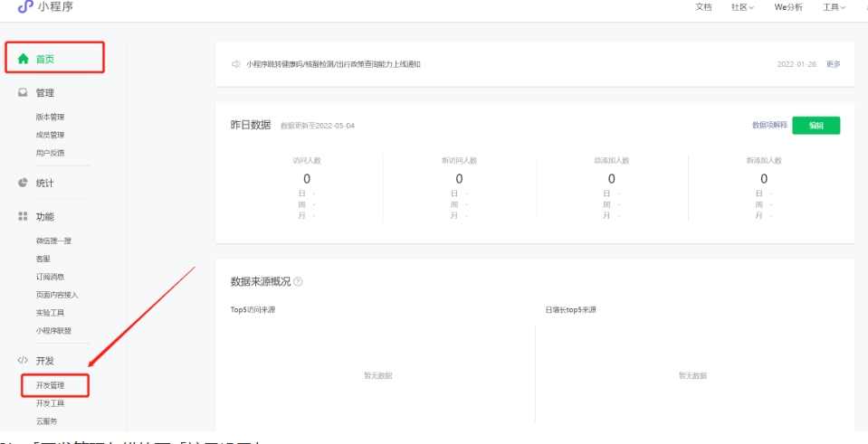Click the green 编辑 button
This screenshot has width=868, height=444.
[816, 126]
